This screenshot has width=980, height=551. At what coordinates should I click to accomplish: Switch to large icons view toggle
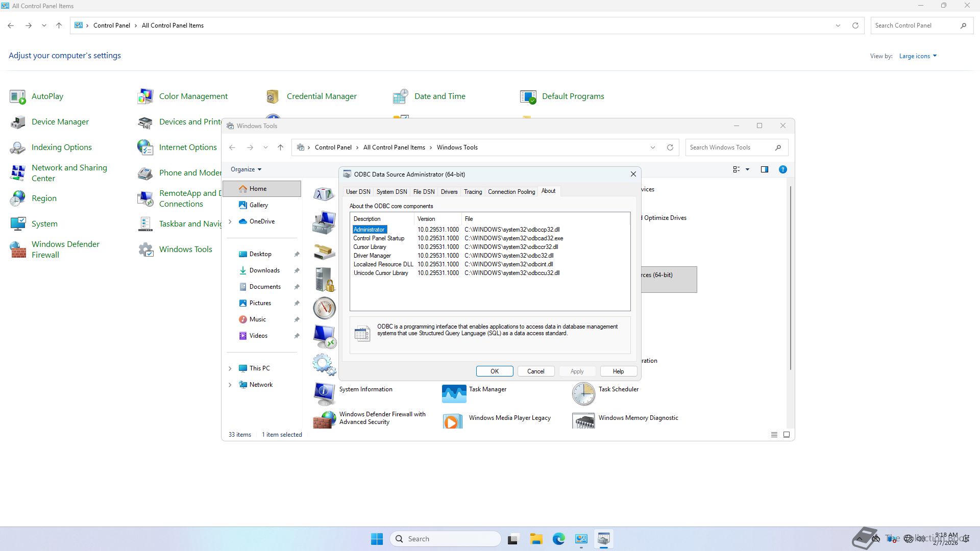[787, 435]
